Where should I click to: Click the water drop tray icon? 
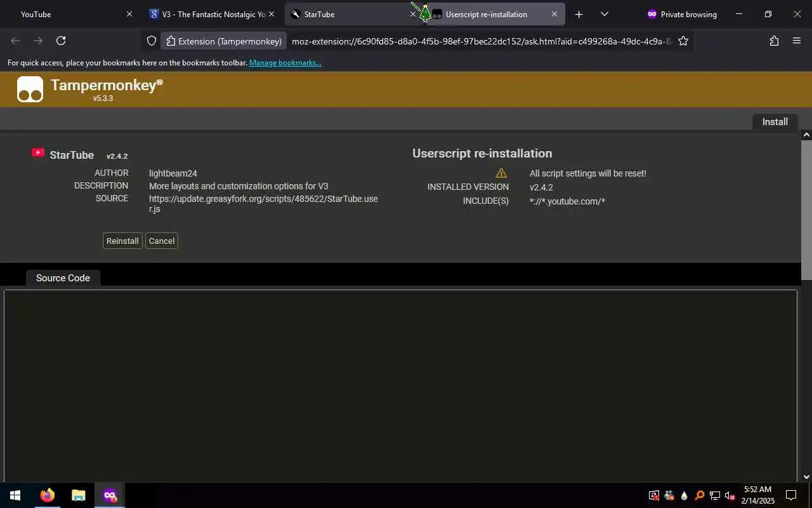(x=684, y=495)
